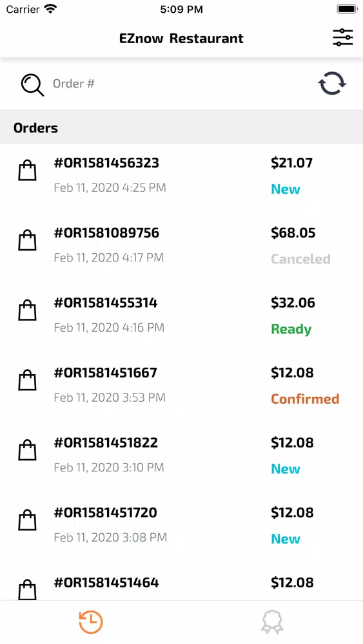Open the filter settings sliders icon
Image resolution: width=363 pixels, height=644 pixels.
tap(342, 38)
